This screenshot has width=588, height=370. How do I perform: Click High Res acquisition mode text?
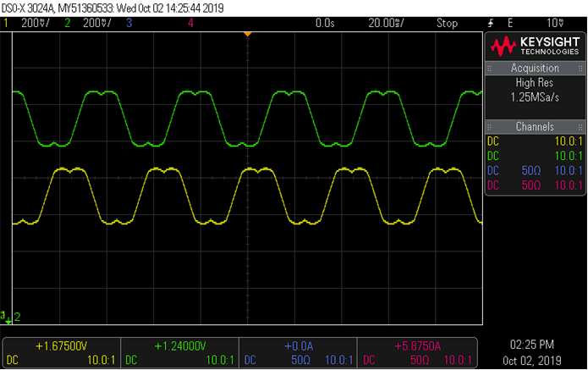535,83
